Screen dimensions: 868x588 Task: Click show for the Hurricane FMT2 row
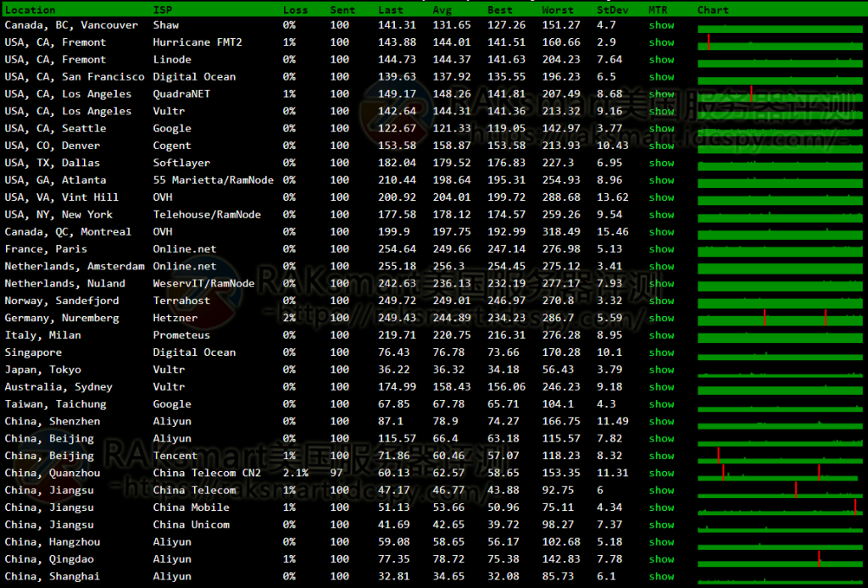661,42
